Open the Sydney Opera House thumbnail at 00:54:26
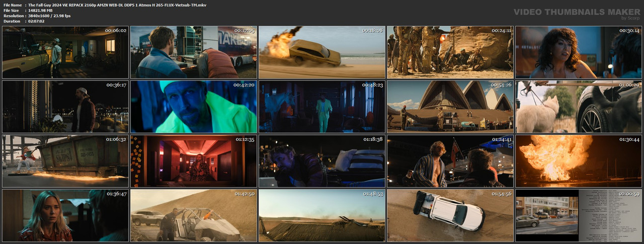Screen dimensions: 644x244 pos(450,107)
